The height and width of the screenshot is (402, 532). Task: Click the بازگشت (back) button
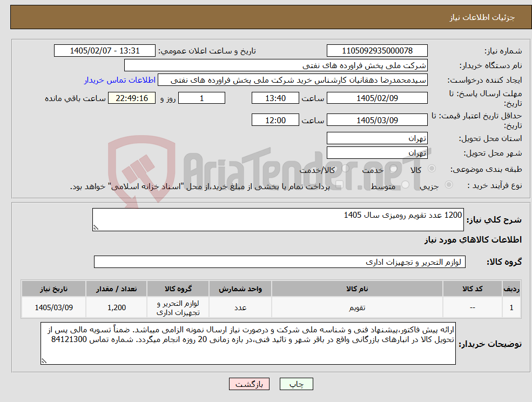(249, 384)
